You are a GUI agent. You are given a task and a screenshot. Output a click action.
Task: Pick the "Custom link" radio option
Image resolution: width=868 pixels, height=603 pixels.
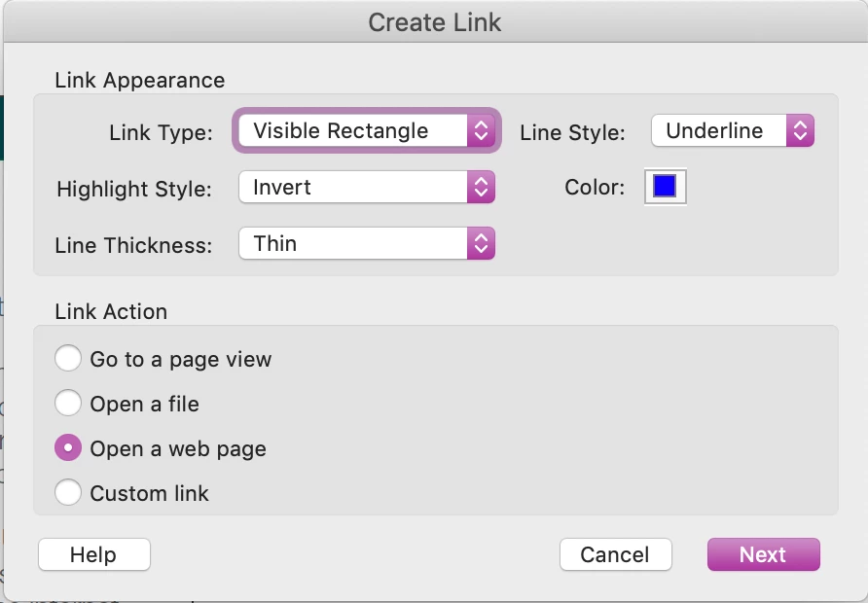pyautogui.click(x=68, y=493)
